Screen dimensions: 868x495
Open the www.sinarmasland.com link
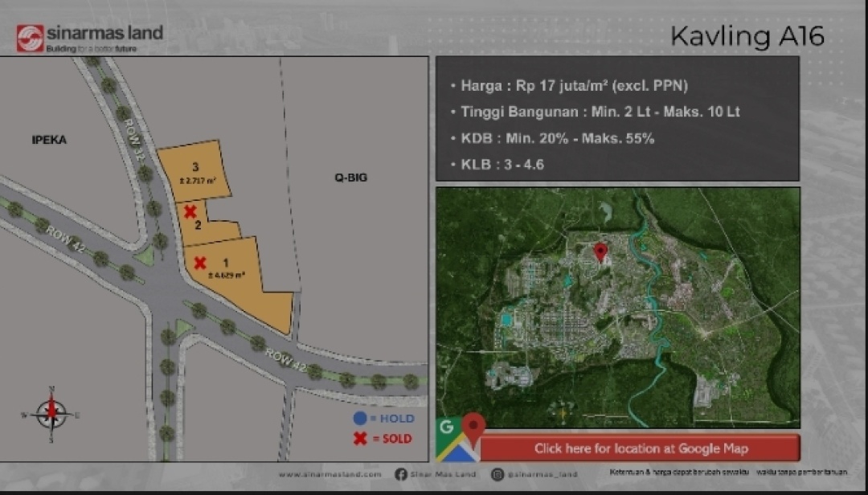click(330, 474)
